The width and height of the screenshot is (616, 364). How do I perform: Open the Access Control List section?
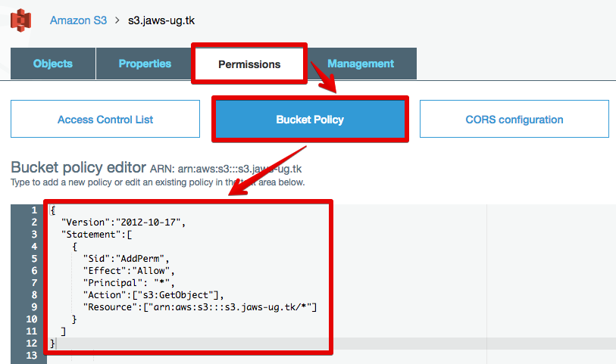pos(105,120)
